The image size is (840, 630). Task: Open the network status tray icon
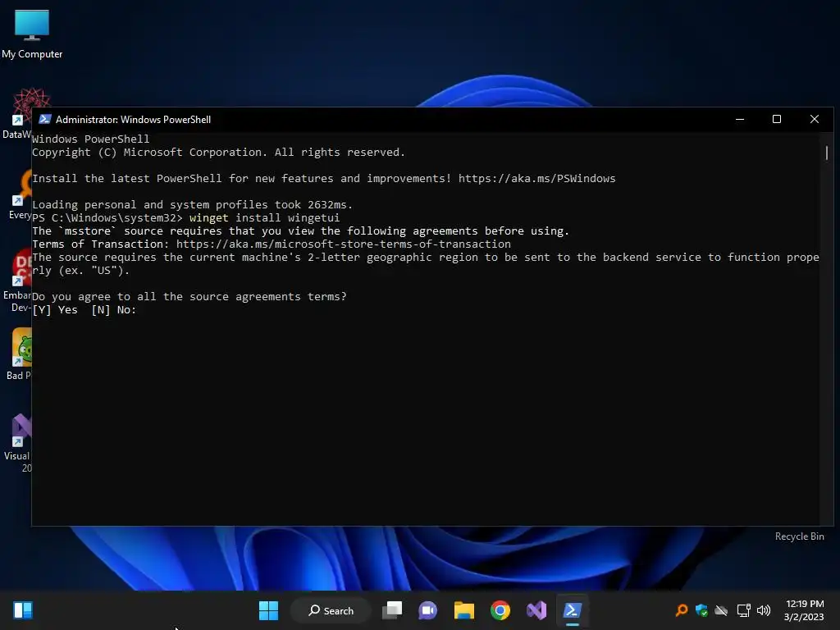tap(743, 610)
